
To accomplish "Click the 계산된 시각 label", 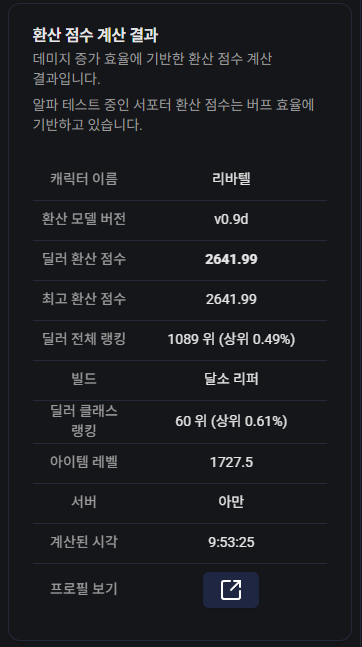I will click(84, 541).
